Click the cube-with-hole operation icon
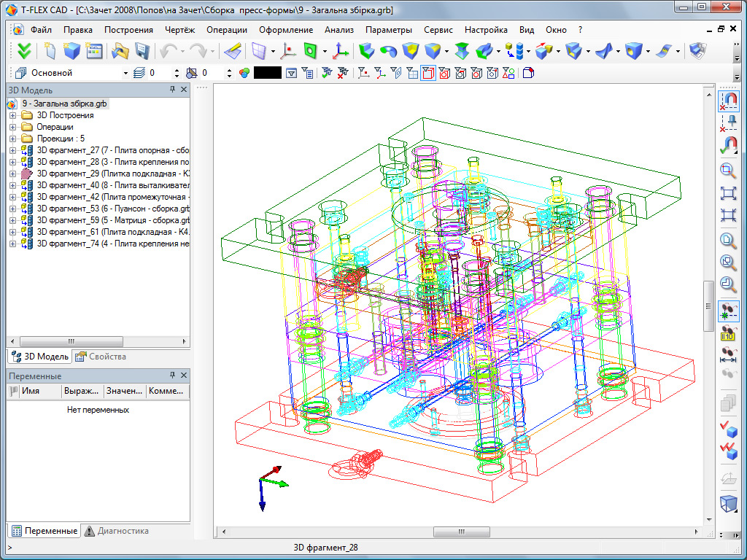747x560 pixels. pyautogui.click(x=634, y=51)
